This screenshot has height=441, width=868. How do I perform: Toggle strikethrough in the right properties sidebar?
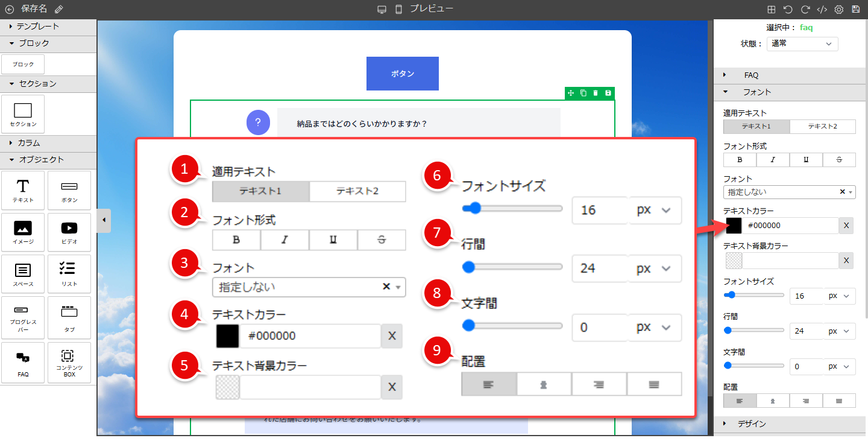click(x=839, y=160)
